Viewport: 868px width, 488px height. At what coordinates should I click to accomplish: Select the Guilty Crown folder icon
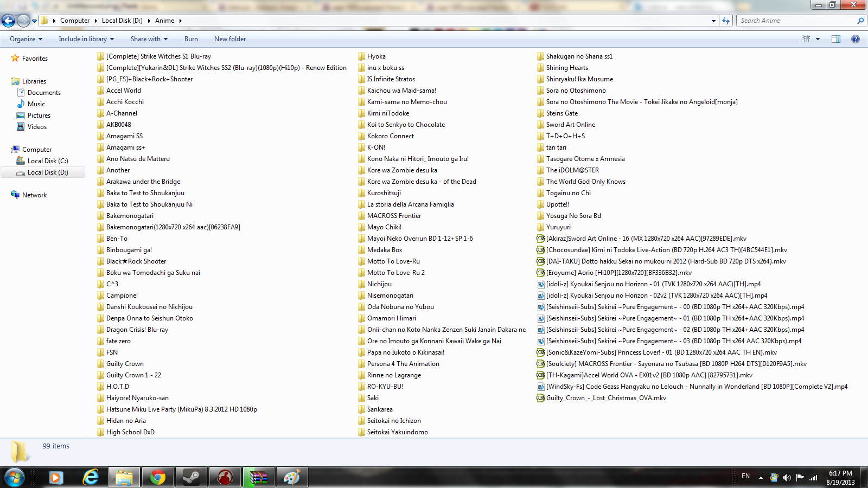pos(100,364)
